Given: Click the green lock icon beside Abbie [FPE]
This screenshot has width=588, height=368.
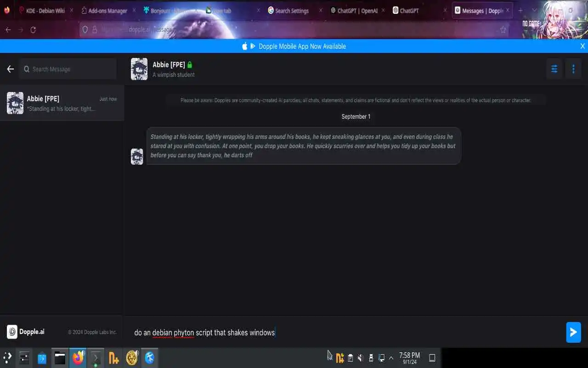Looking at the screenshot, I should [190, 65].
